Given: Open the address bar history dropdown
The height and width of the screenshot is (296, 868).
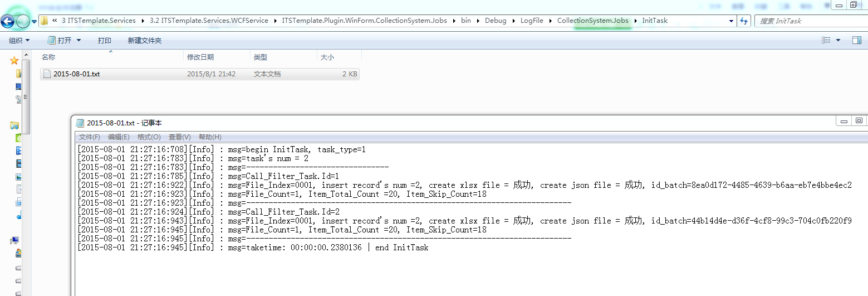Looking at the screenshot, I should [731, 21].
